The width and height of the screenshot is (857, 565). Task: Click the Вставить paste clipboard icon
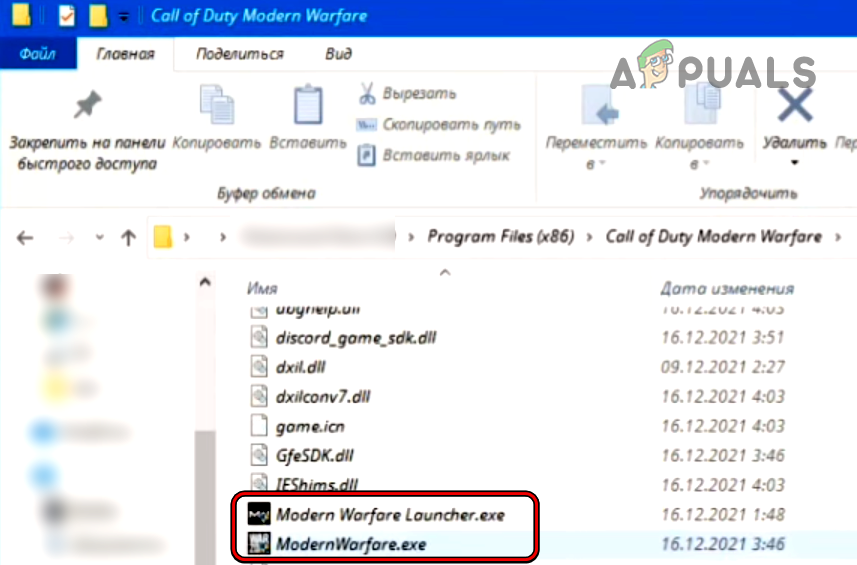pyautogui.click(x=308, y=104)
